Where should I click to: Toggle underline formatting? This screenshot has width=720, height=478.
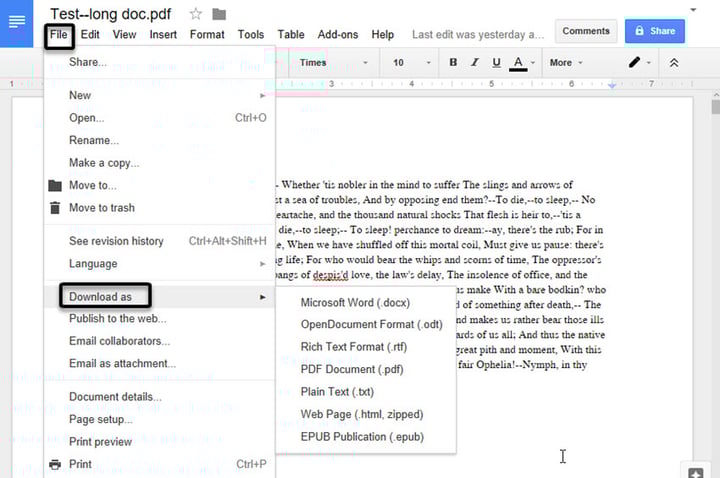pyautogui.click(x=497, y=62)
